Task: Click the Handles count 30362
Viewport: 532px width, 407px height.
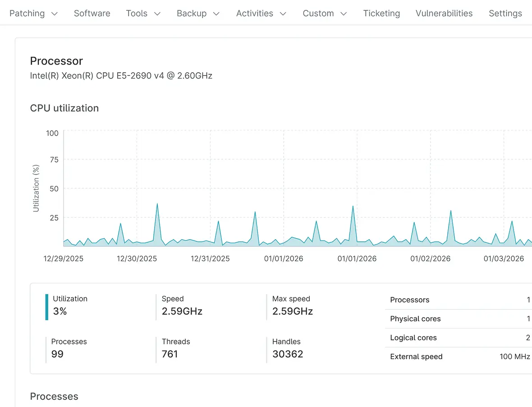Action: tap(288, 354)
